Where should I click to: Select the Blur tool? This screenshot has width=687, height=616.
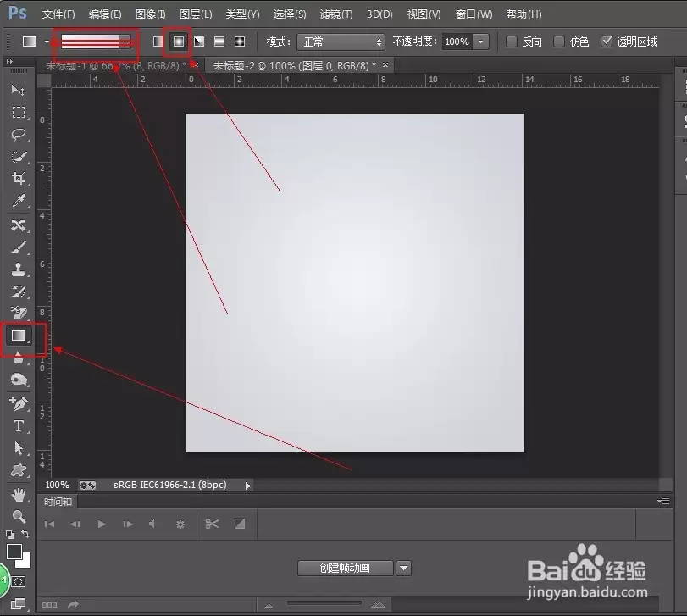coord(19,358)
